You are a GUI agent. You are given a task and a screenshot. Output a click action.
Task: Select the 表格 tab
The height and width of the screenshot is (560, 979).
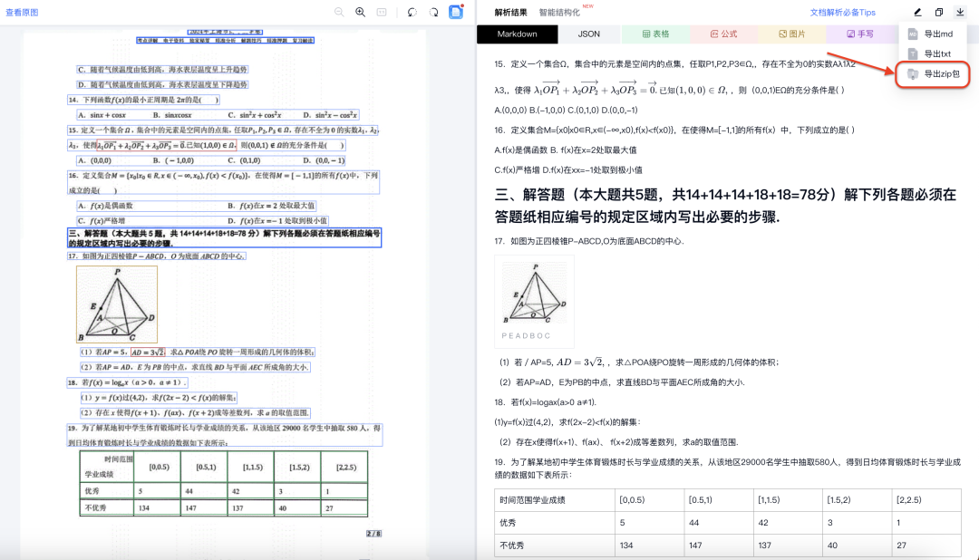coord(655,34)
